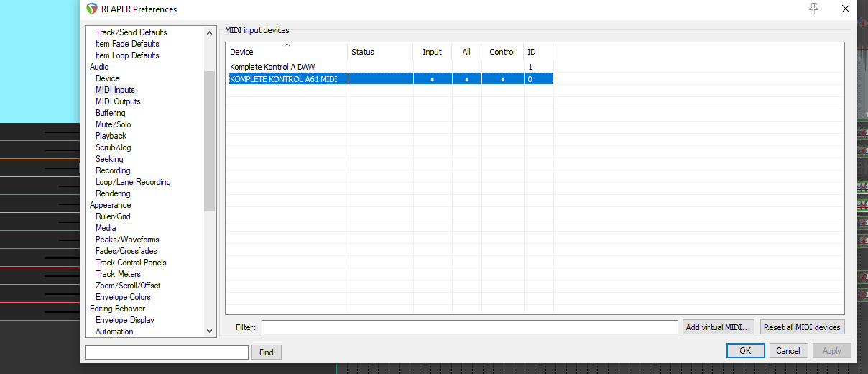Image resolution: width=868 pixels, height=374 pixels.
Task: Focus the preferences search field
Action: (x=166, y=352)
